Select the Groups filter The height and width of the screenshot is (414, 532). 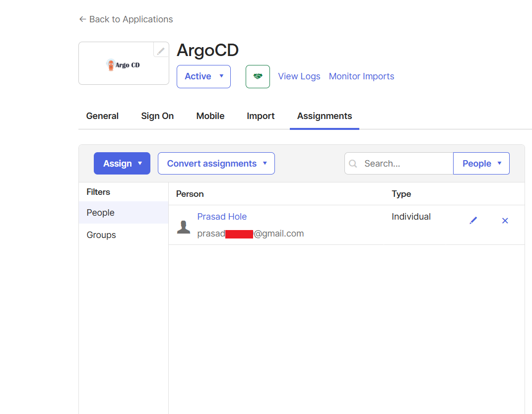[101, 235]
